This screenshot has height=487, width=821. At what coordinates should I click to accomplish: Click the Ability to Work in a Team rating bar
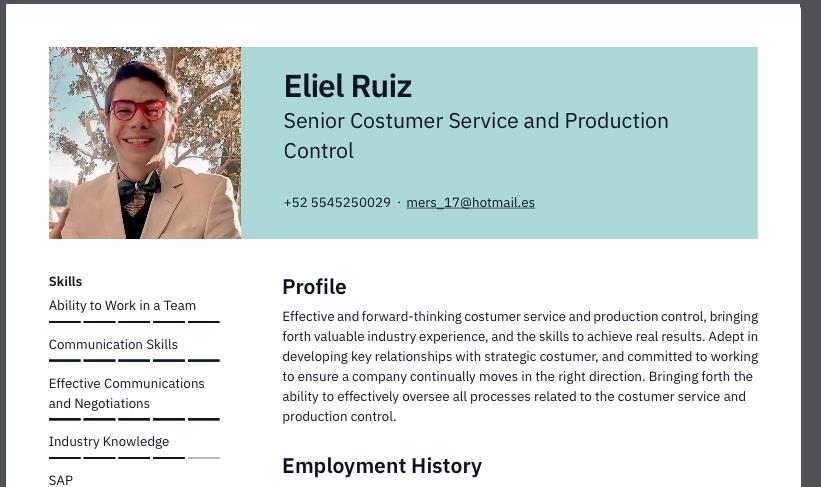tap(134, 322)
